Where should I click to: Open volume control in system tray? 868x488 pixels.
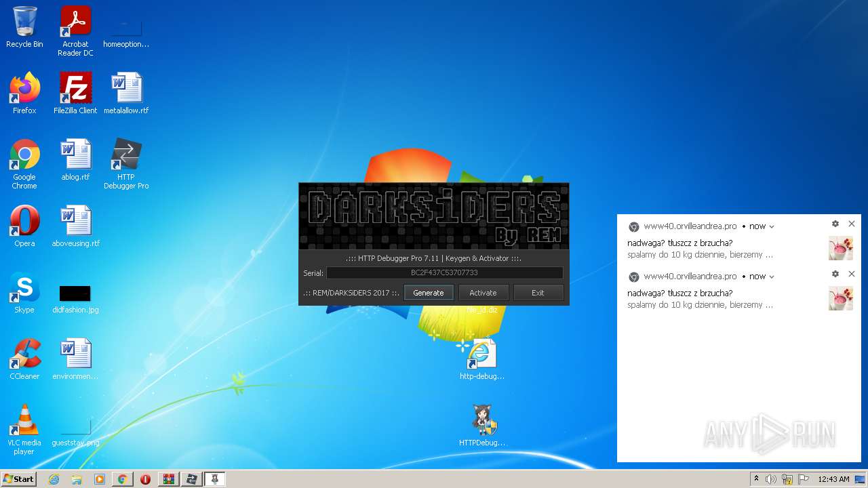(771, 479)
